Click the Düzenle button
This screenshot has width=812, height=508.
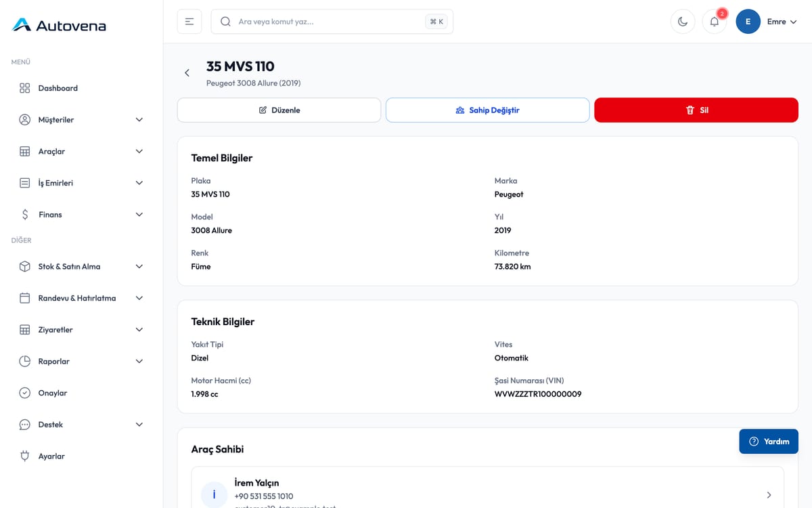(279, 110)
